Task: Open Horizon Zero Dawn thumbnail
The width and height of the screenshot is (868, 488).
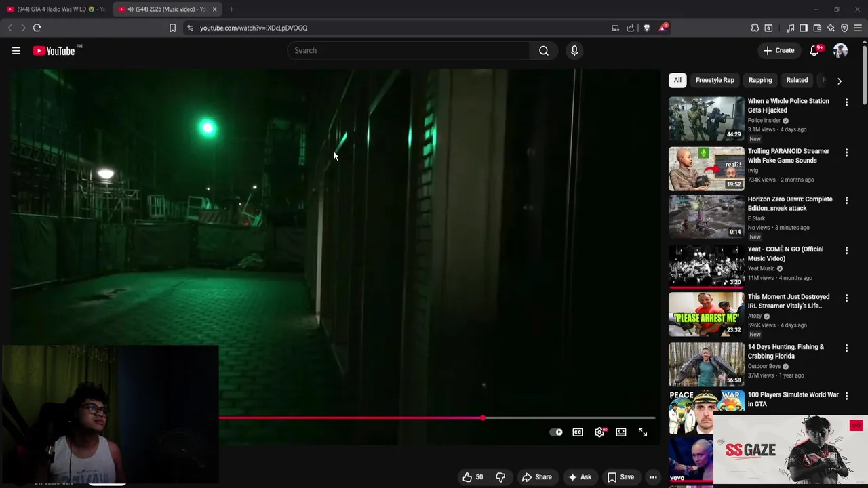Action: point(706,217)
